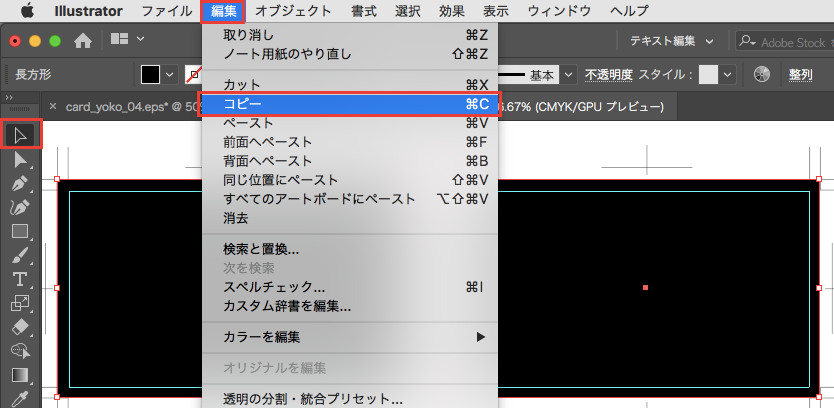Select the Rectangle tool

[x=20, y=231]
